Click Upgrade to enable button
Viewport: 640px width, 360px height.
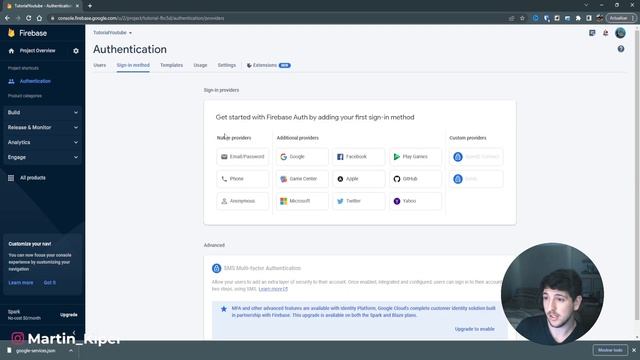[474, 329]
